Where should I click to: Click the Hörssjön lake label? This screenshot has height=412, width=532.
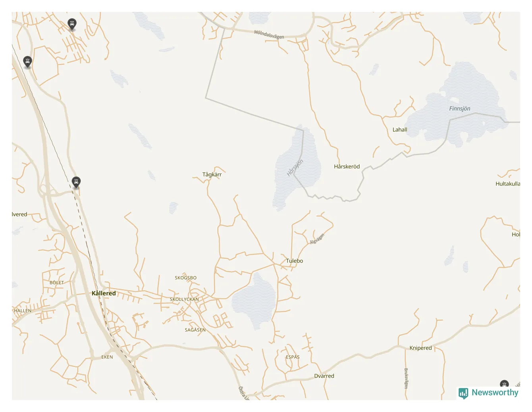pyautogui.click(x=295, y=168)
